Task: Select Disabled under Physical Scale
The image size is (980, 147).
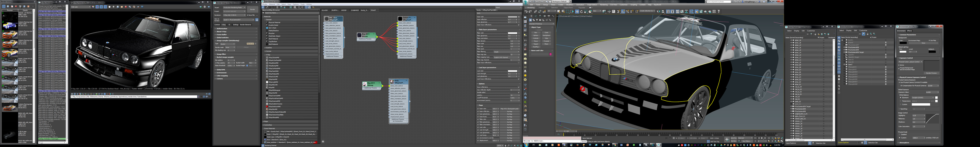Action: [899, 134]
